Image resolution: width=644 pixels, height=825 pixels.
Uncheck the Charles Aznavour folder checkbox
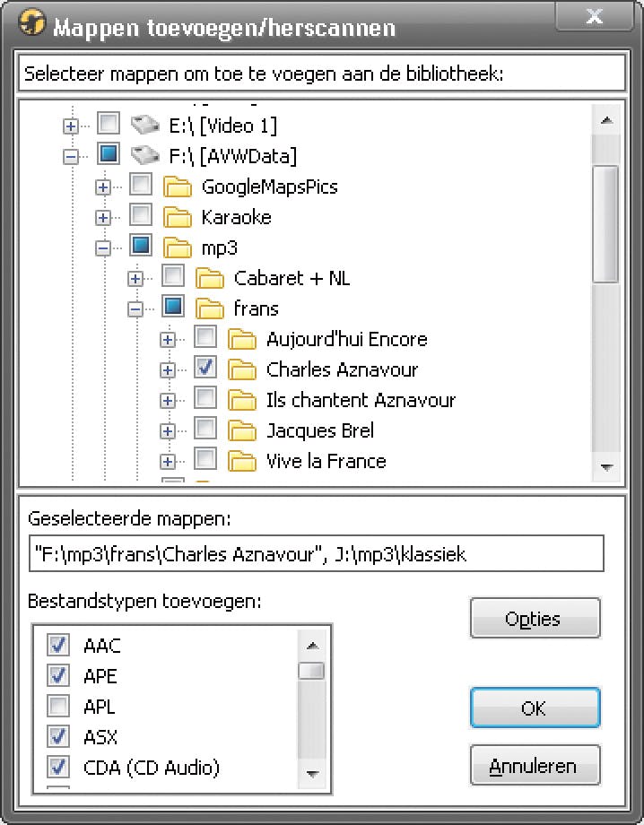[205, 368]
